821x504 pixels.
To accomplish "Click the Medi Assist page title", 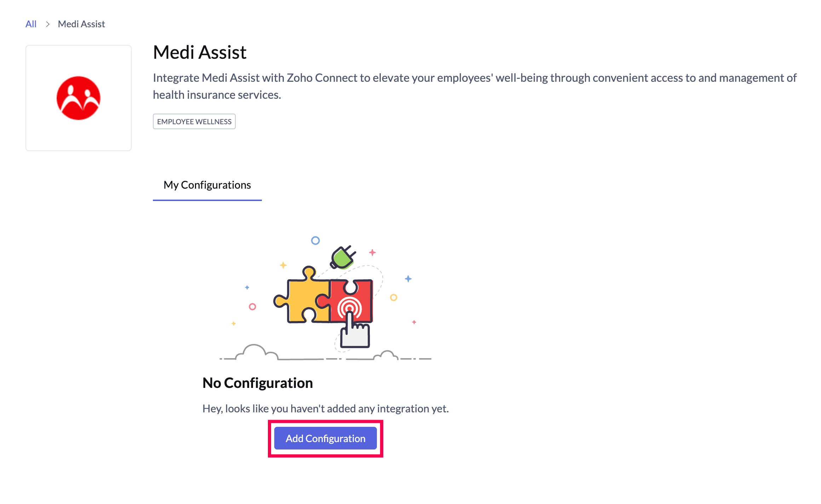I will click(x=200, y=52).
